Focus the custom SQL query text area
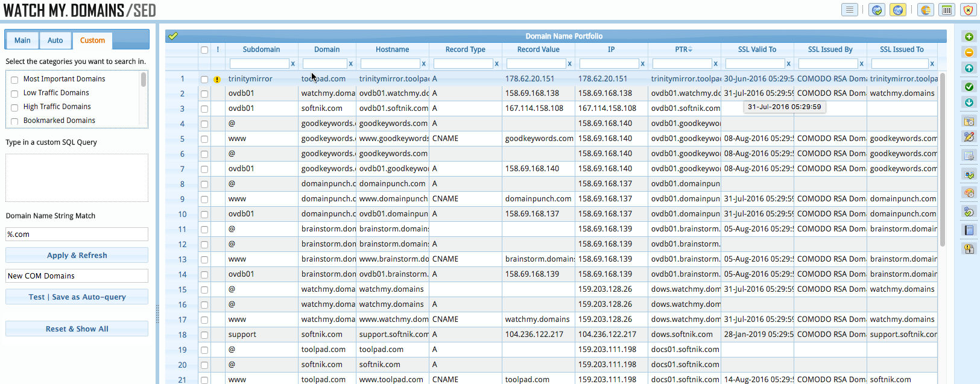This screenshot has height=384, width=980. [x=77, y=178]
